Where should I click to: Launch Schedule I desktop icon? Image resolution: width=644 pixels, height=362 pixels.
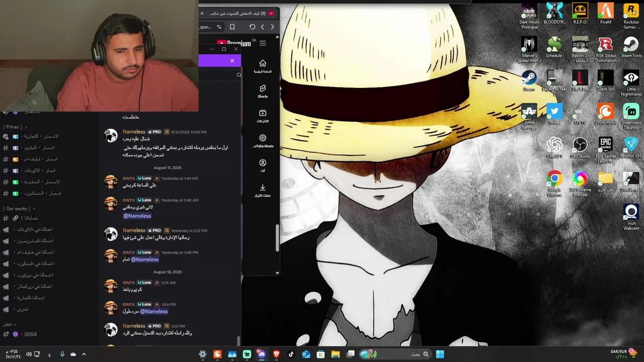[554, 47]
